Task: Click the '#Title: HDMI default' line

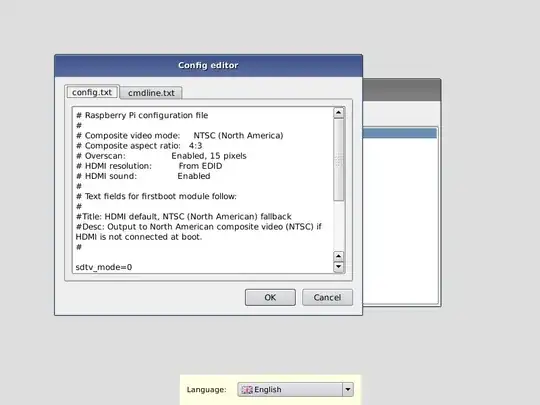Action: [184, 217]
